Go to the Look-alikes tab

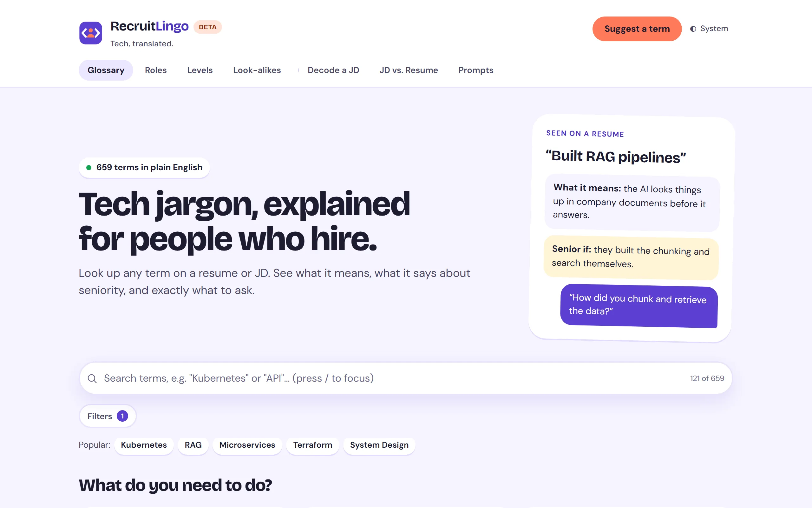click(x=257, y=70)
